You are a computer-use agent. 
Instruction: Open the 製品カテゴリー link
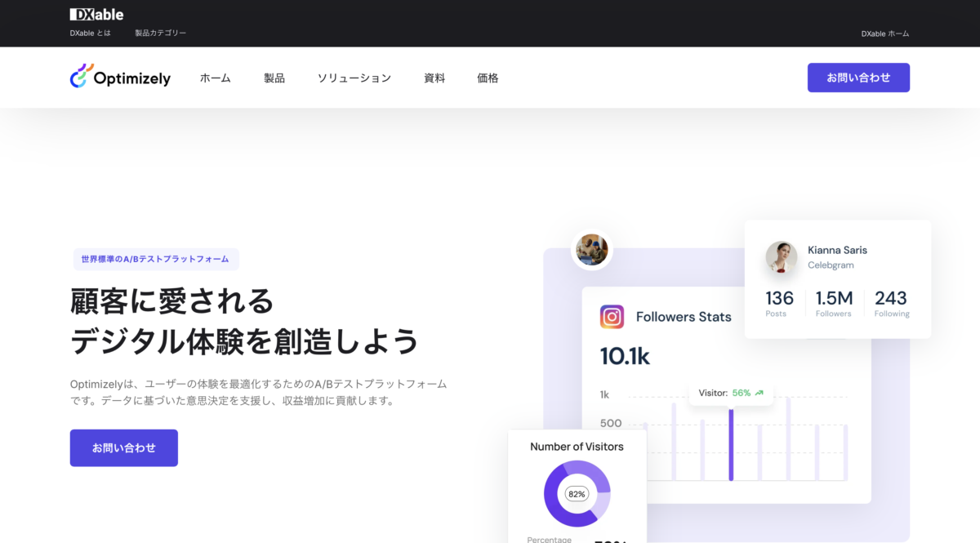161,33
